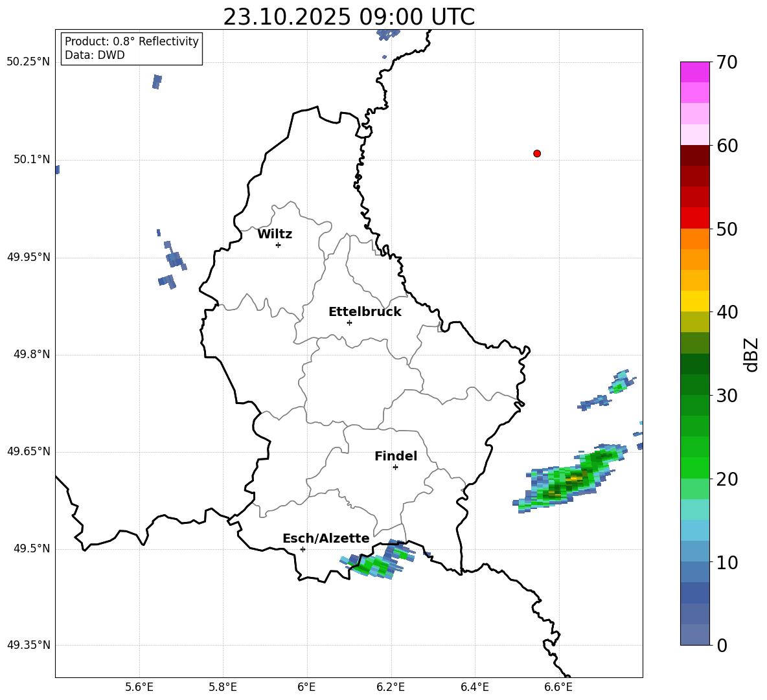Click the Esch/Alzette station cross marker
Screen dimensions: 767x700
[303, 549]
